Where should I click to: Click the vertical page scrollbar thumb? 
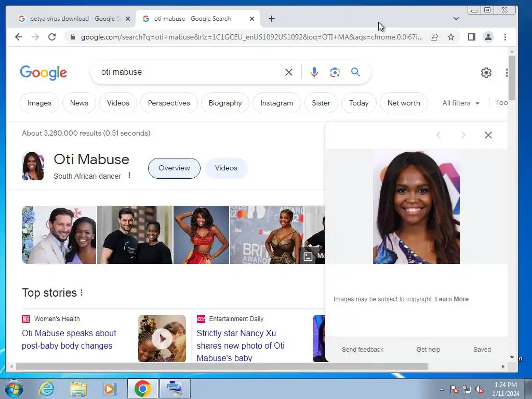pyautogui.click(x=512, y=77)
